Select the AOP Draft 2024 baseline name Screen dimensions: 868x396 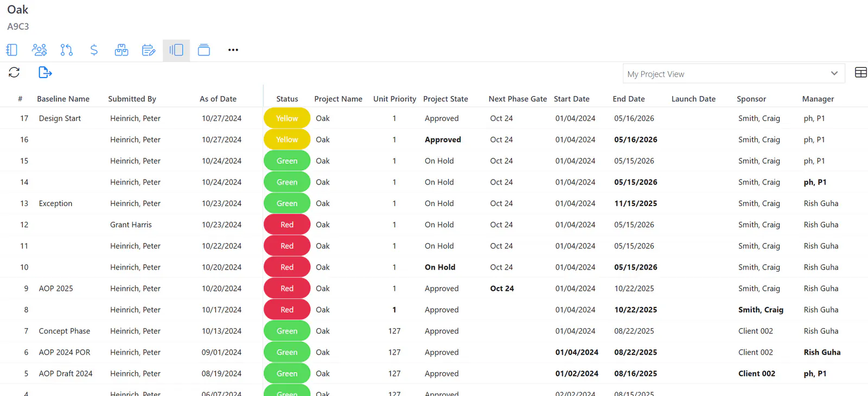click(66, 373)
